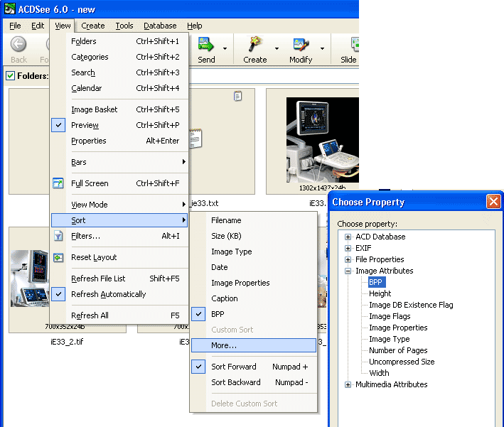The width and height of the screenshot is (504, 427).
Task: Expand the Multimedia Attributes tree node
Action: click(348, 384)
